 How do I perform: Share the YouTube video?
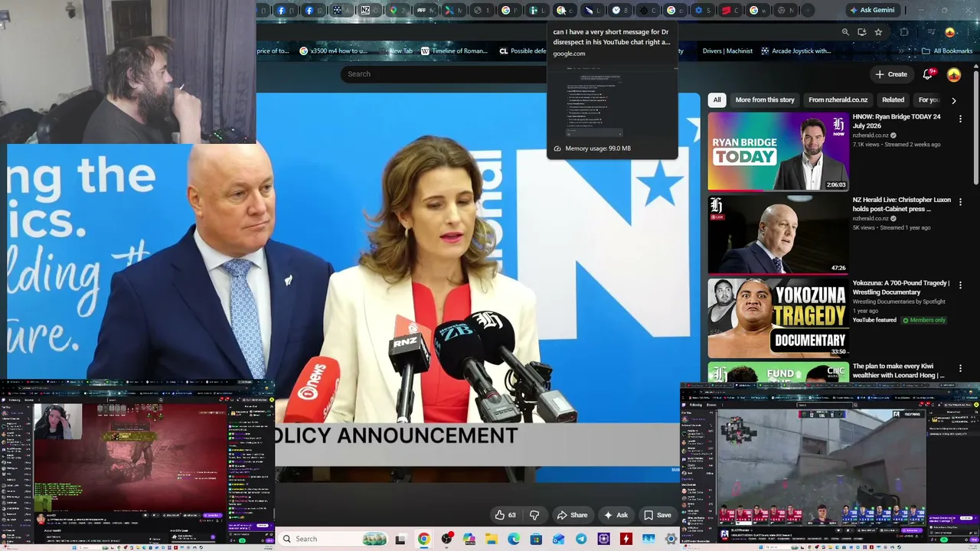point(572,515)
